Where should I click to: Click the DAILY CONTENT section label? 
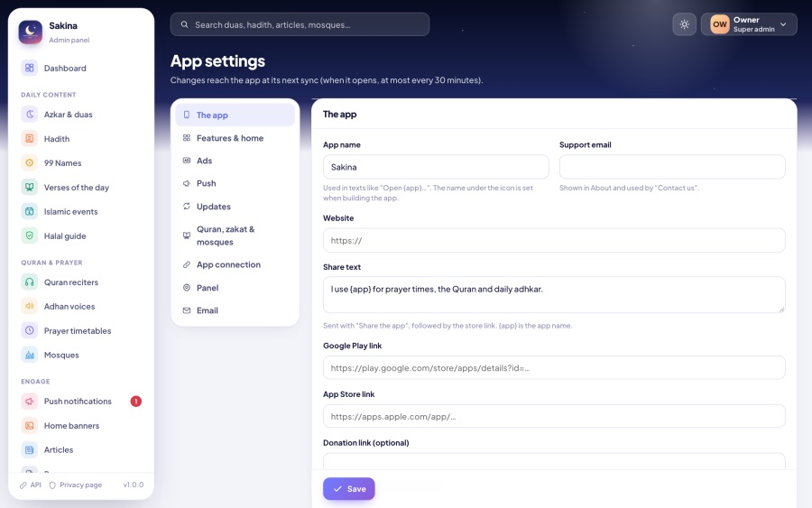48,95
